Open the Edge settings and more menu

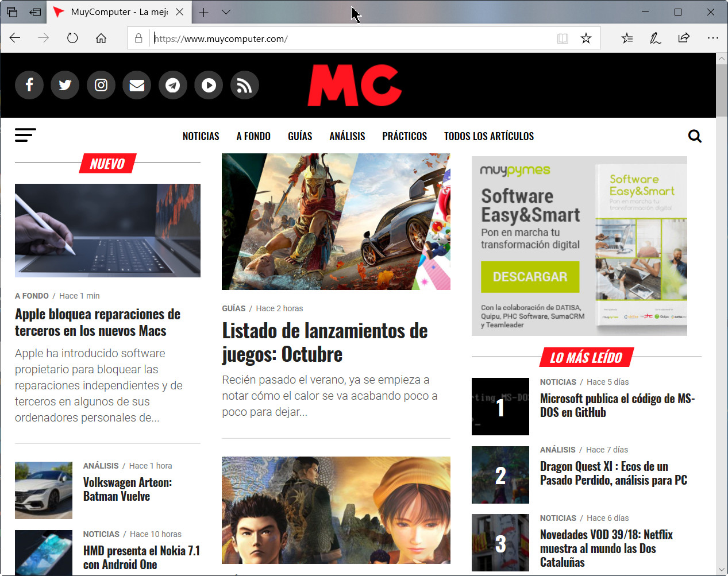(712, 38)
